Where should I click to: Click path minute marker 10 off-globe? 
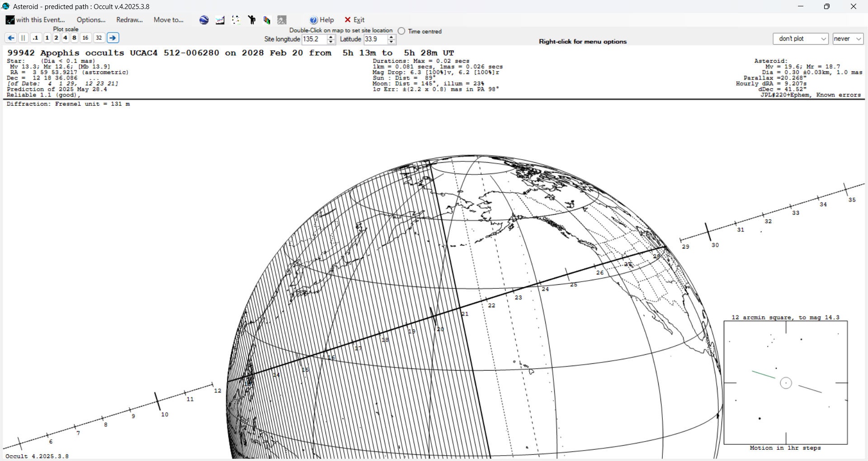pyautogui.click(x=165, y=414)
